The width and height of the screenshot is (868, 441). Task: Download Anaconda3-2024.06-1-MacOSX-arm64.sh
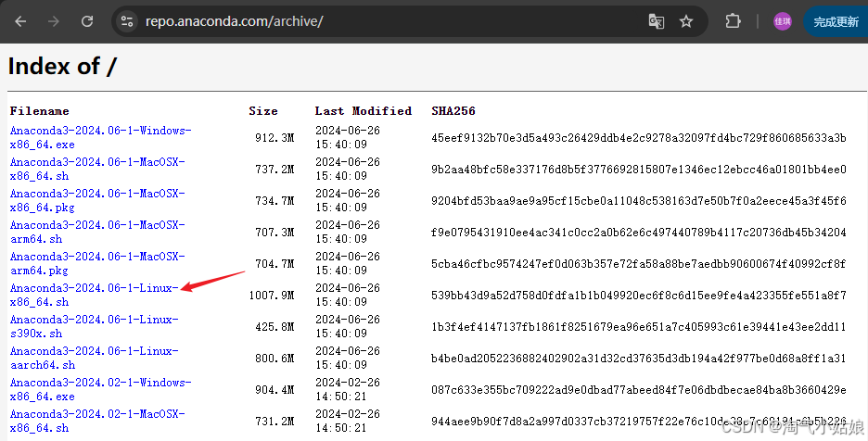tap(97, 232)
